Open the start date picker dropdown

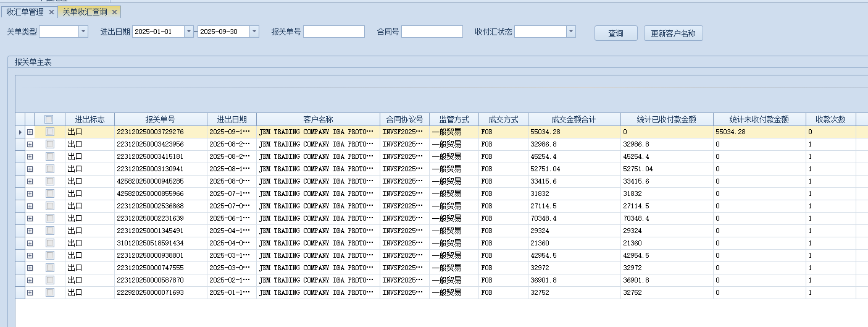tap(188, 32)
